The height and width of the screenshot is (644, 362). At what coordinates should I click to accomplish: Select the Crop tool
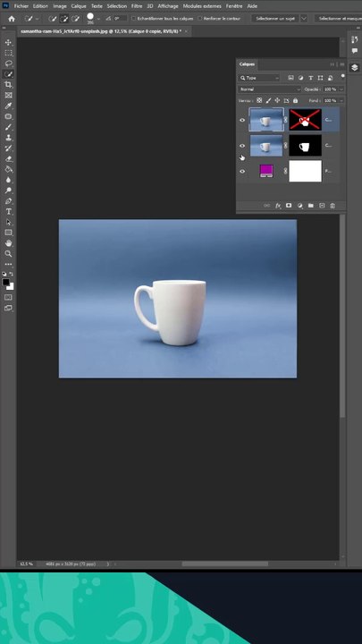click(x=8, y=85)
